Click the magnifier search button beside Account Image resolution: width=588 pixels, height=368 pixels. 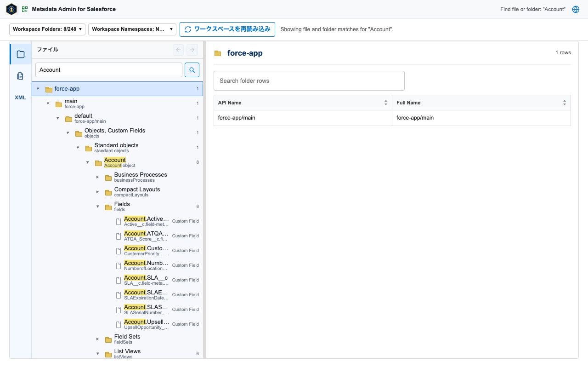[192, 70]
